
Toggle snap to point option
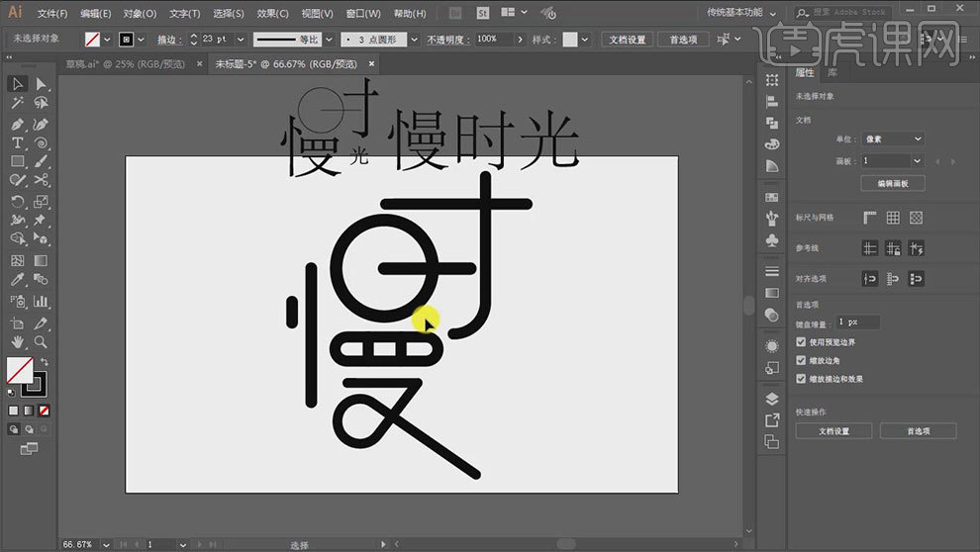point(869,279)
